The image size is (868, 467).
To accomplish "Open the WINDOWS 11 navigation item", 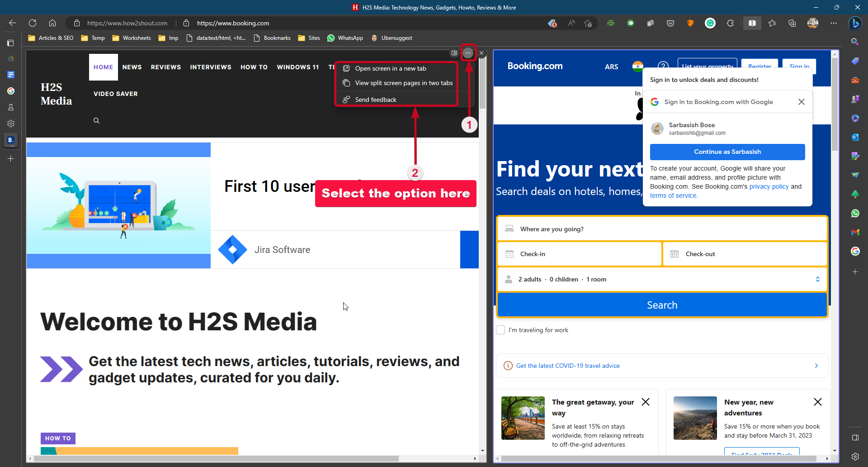I will [298, 67].
